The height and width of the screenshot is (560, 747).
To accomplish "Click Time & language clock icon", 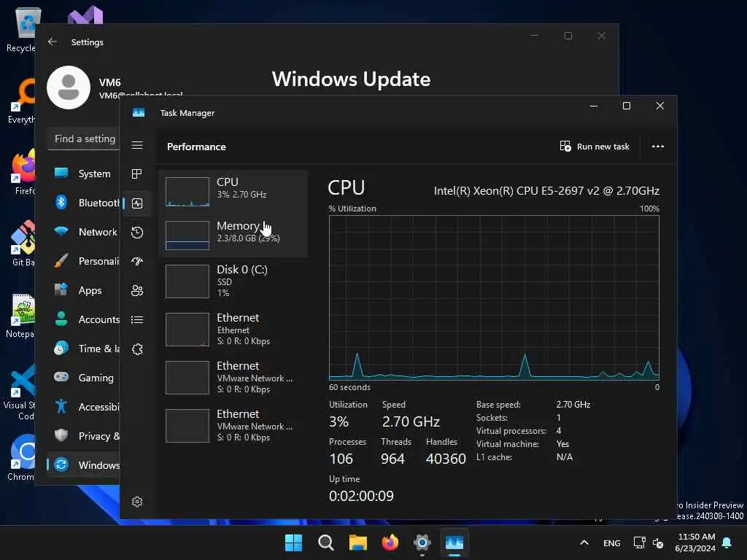I will pyautogui.click(x=61, y=349).
